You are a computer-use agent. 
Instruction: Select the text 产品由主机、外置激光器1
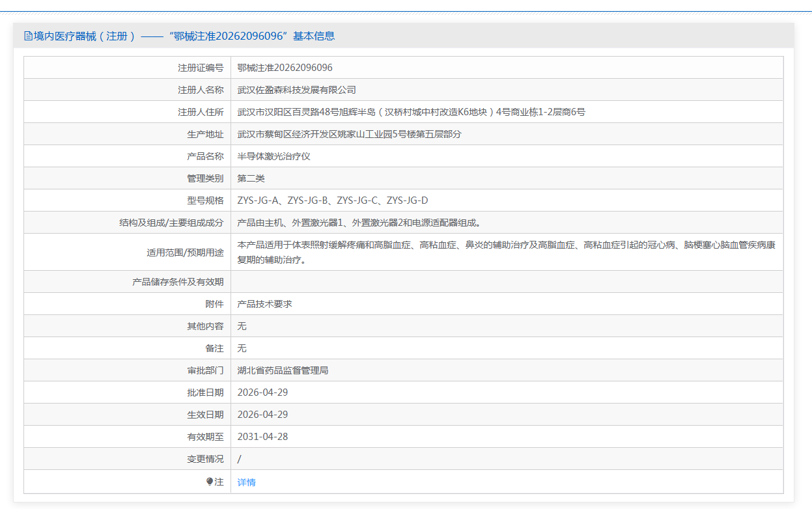(x=359, y=223)
